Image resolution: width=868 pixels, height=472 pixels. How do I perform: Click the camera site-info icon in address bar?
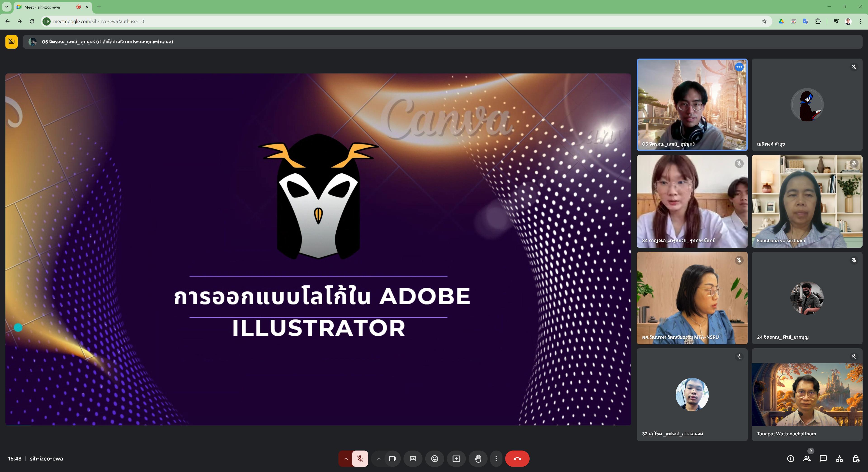pos(47,21)
